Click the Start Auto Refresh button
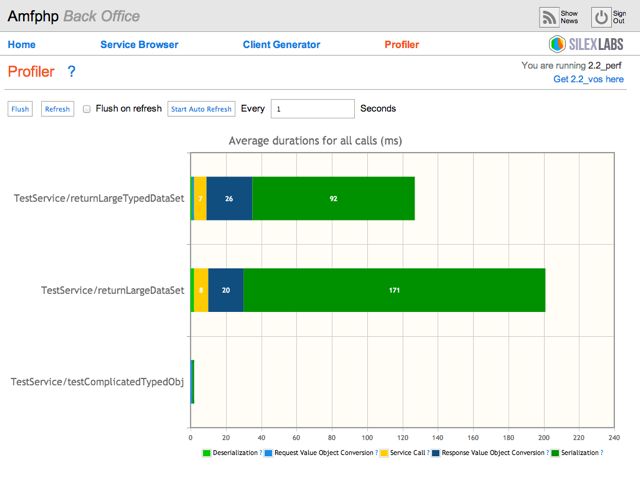 (201, 109)
